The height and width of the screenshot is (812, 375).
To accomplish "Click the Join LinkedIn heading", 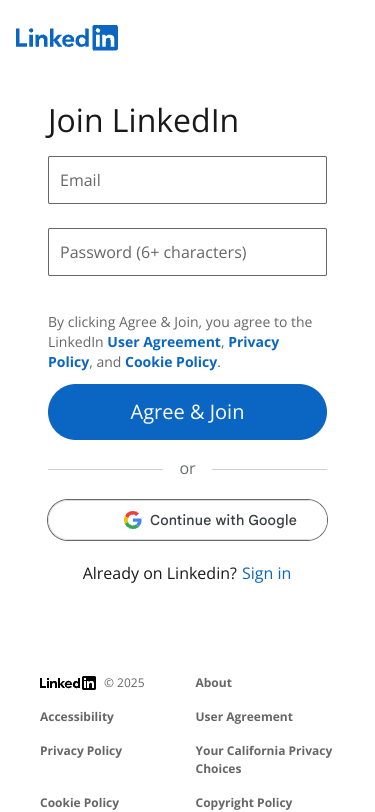I will click(x=143, y=121).
